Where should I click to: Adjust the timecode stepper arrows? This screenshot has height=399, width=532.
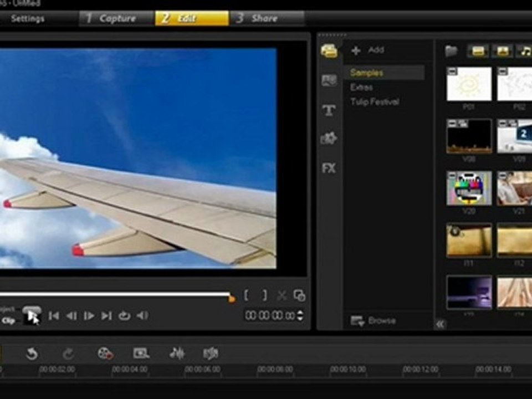coord(300,315)
